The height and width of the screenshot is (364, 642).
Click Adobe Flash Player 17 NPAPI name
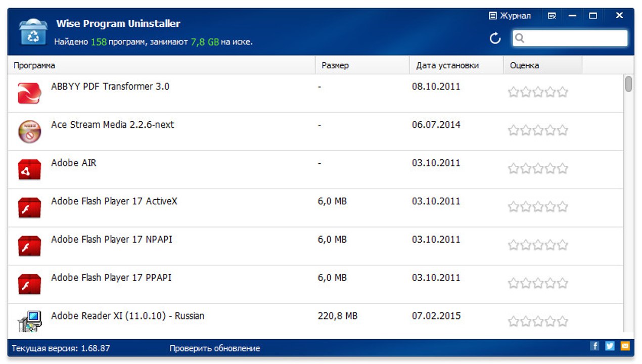[x=112, y=239]
